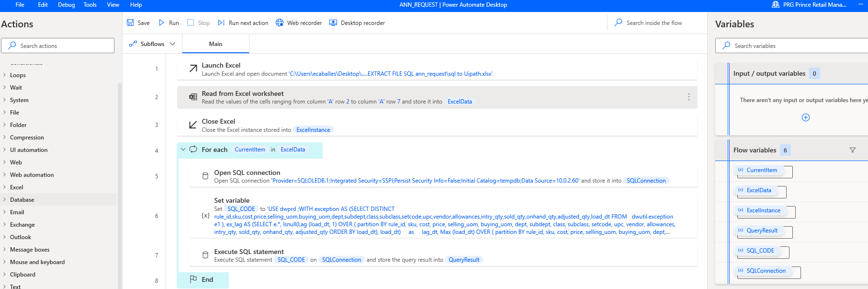The image size is (868, 289).
Task: Select the QueryResult flow variable
Action: (758, 231)
